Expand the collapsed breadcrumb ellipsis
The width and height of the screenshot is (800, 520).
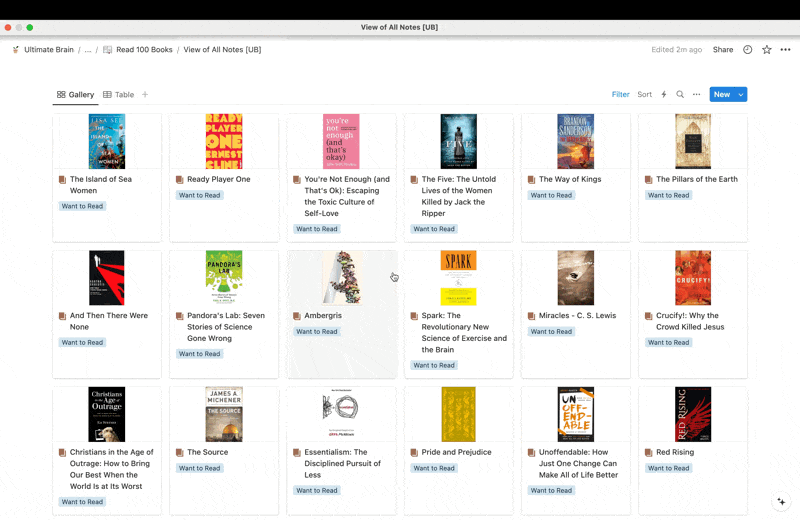88,49
